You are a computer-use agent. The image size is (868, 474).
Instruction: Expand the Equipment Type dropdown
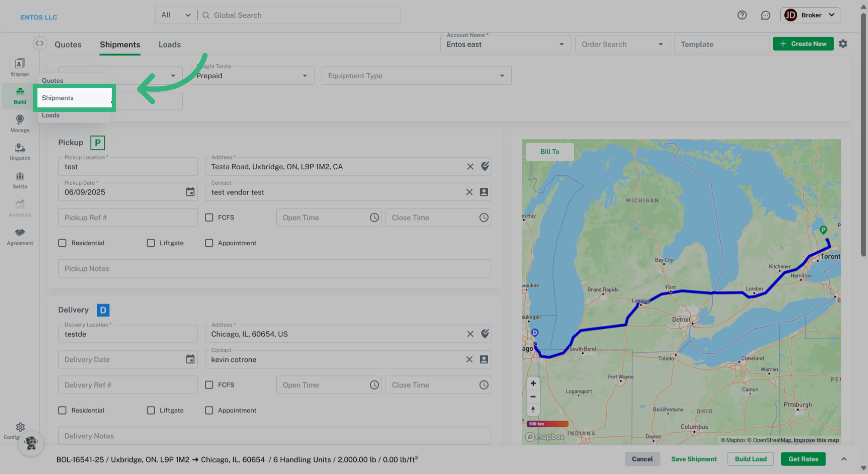click(x=416, y=76)
